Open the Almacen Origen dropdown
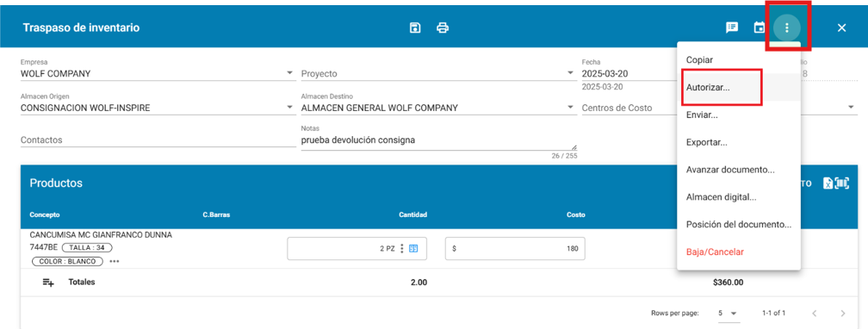 click(289, 108)
